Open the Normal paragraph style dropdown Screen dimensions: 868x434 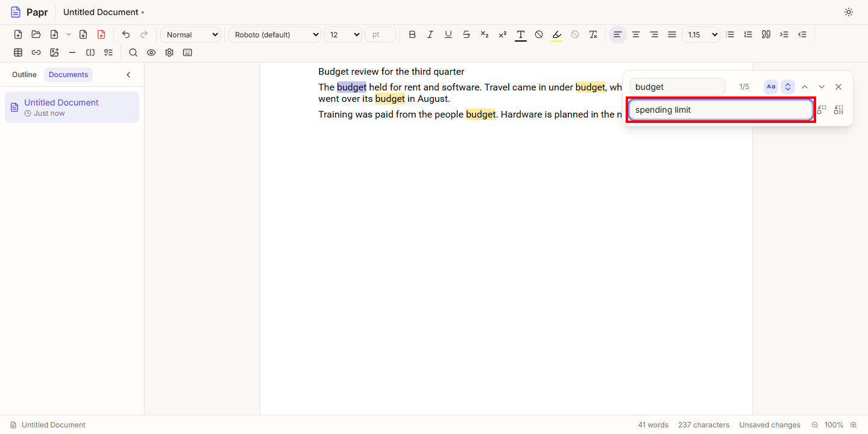click(x=191, y=34)
